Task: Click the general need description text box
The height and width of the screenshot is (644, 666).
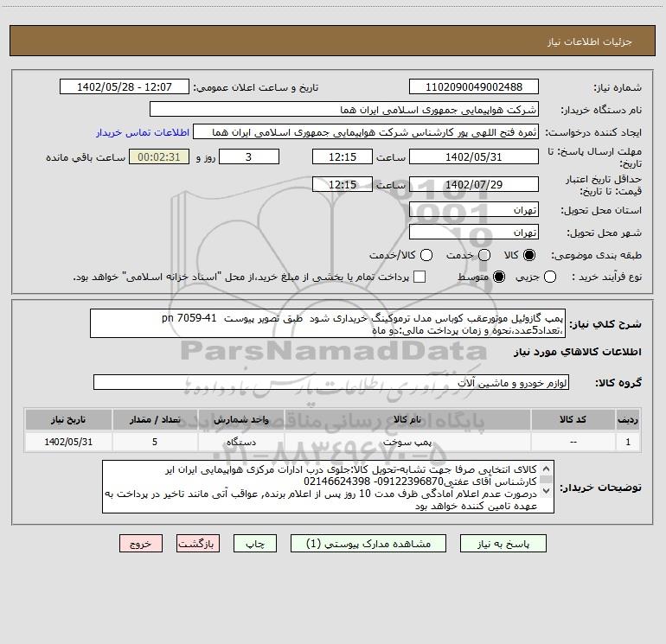Action: point(328,323)
